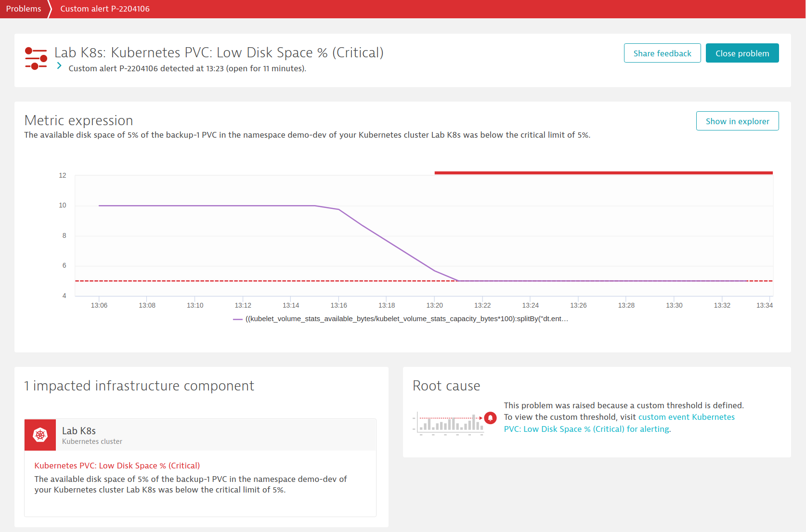Click the purple legend line swatch
Image resolution: width=806 pixels, height=532 pixels.
pyautogui.click(x=238, y=319)
